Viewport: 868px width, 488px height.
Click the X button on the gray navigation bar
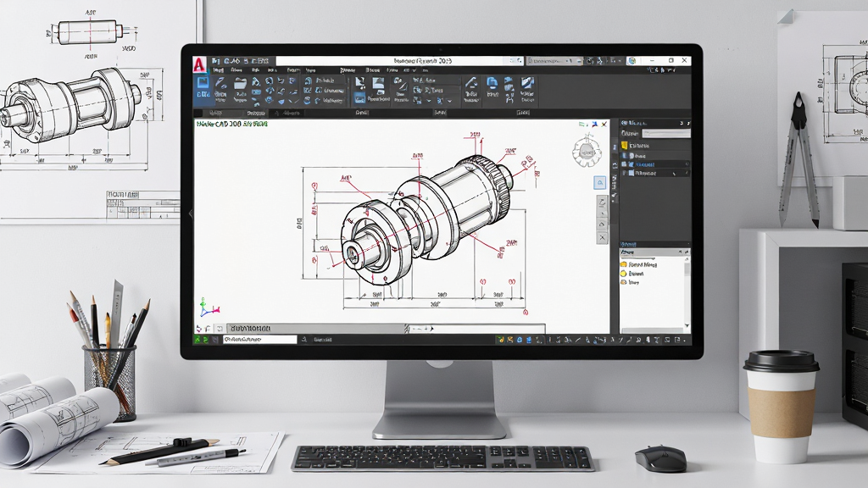pyautogui.click(x=602, y=237)
